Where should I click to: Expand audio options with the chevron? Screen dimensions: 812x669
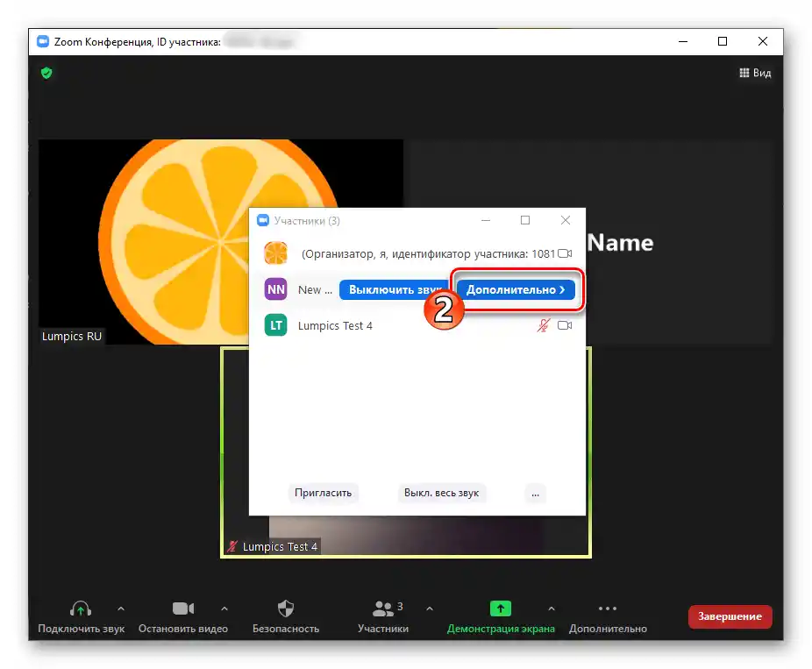coord(120,607)
